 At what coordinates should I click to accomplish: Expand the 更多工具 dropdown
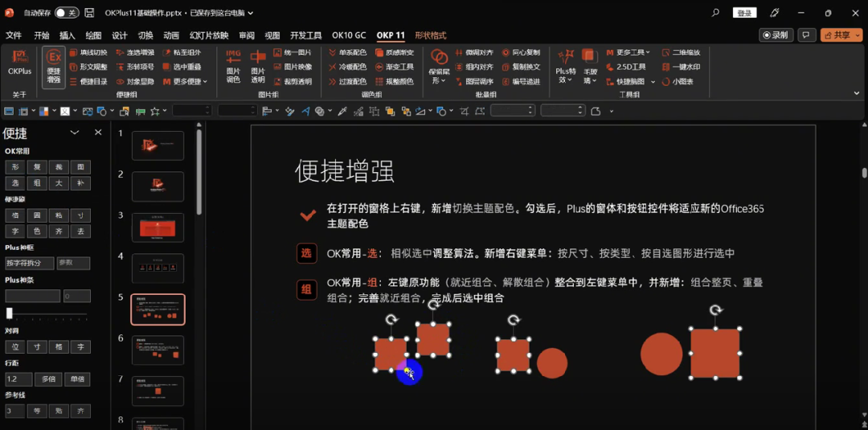628,52
